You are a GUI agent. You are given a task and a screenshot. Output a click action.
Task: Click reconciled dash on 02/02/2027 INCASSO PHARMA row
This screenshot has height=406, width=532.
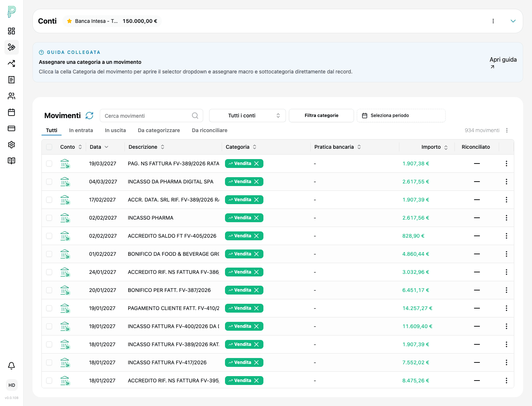pyautogui.click(x=477, y=218)
